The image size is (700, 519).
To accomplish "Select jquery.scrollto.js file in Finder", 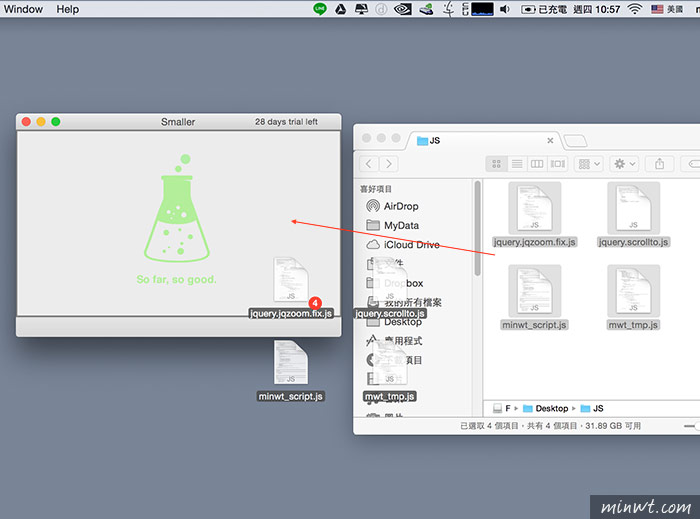I will pos(633,208).
